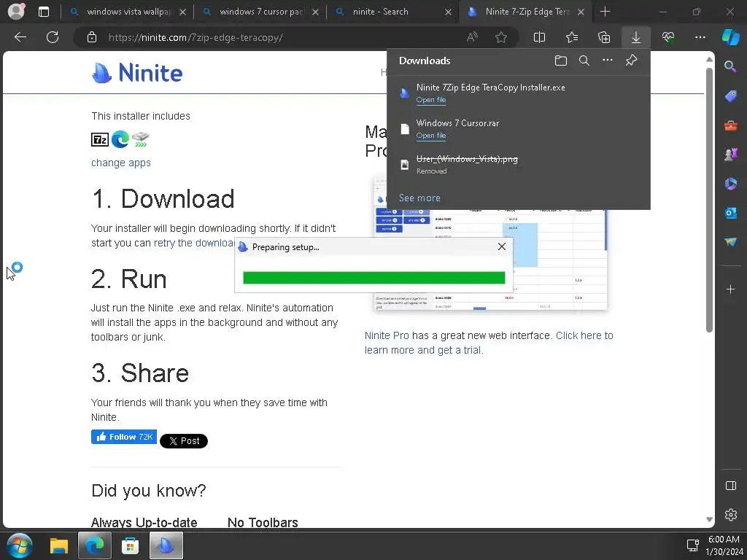Open sidebar Search icon
747x560 pixels.
click(x=729, y=66)
